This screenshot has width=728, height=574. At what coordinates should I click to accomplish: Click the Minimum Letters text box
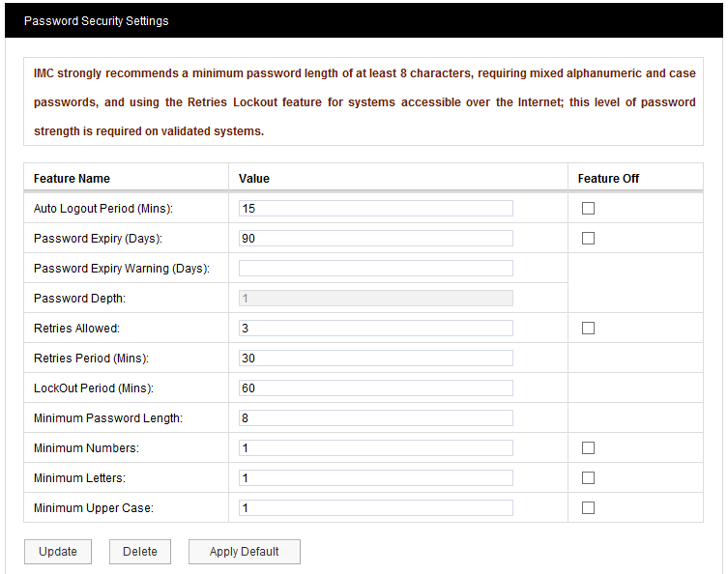[x=375, y=478]
